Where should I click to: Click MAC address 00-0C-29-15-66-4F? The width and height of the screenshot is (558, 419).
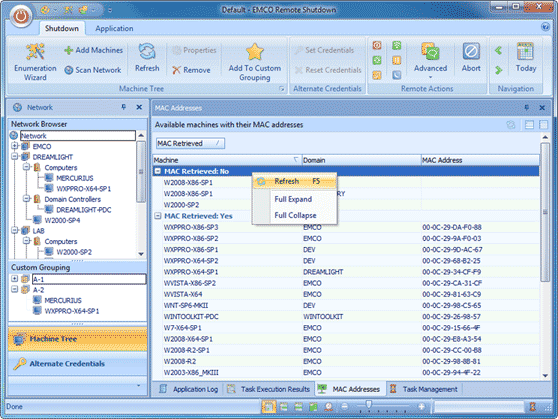coord(451,328)
